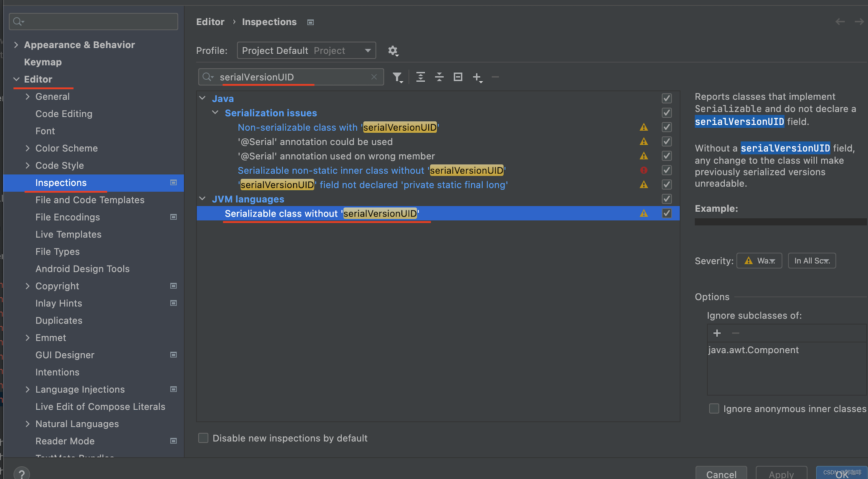This screenshot has width=868, height=479.
Task: Click the filter inspections funnel icon
Action: (397, 77)
